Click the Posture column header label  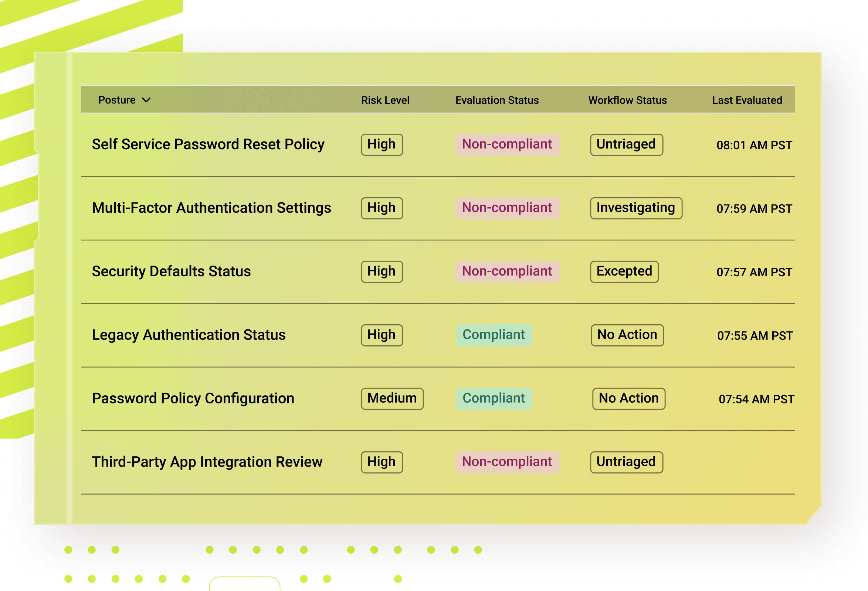(x=117, y=100)
